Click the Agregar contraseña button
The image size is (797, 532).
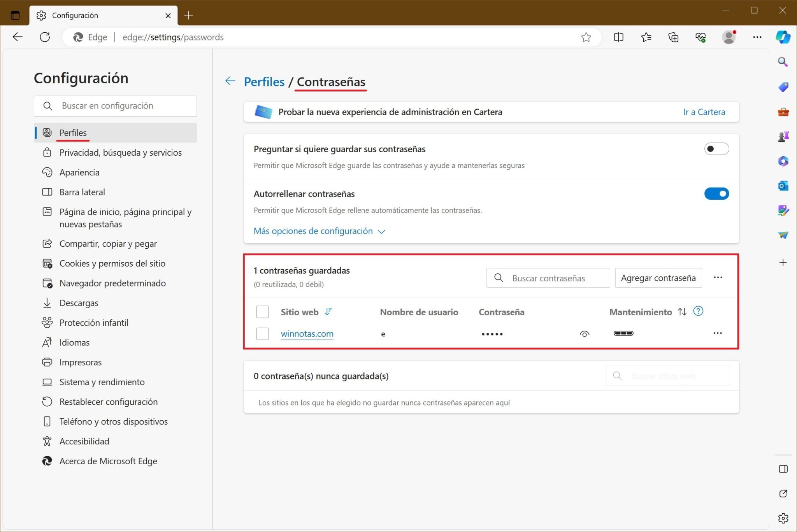(x=658, y=277)
